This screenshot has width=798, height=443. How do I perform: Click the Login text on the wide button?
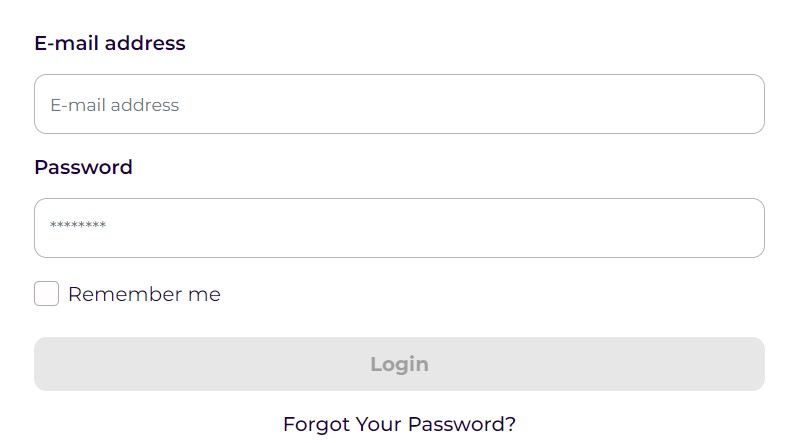399,364
